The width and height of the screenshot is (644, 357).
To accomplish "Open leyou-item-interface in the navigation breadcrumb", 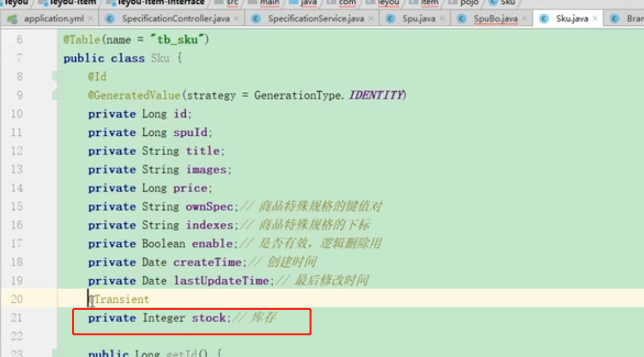I will click(x=161, y=2).
